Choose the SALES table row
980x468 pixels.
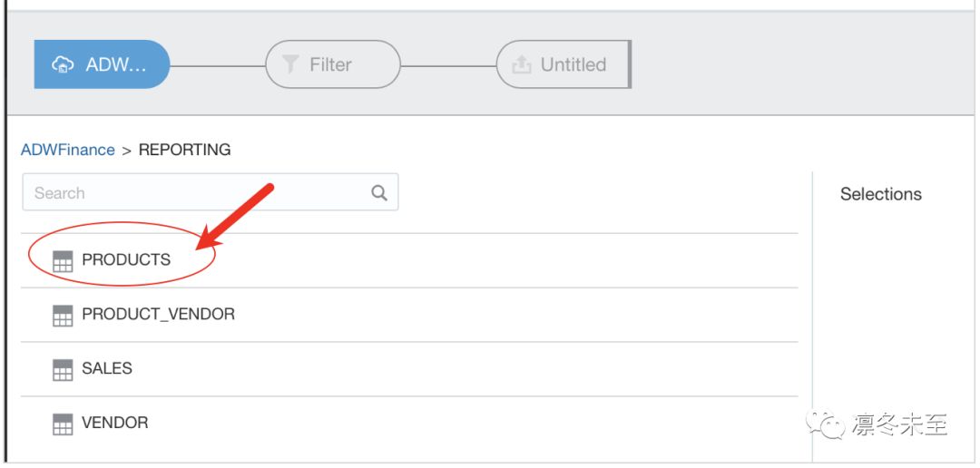click(x=409, y=369)
